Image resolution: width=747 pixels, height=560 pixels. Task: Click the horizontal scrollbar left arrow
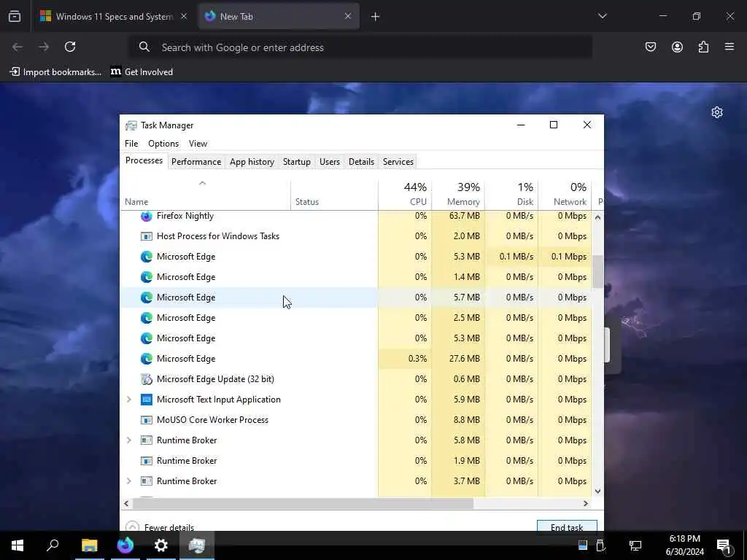coord(126,503)
